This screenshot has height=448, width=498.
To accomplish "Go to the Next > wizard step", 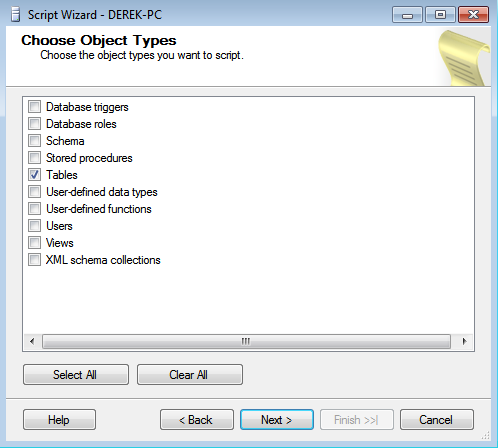I will [x=277, y=420].
